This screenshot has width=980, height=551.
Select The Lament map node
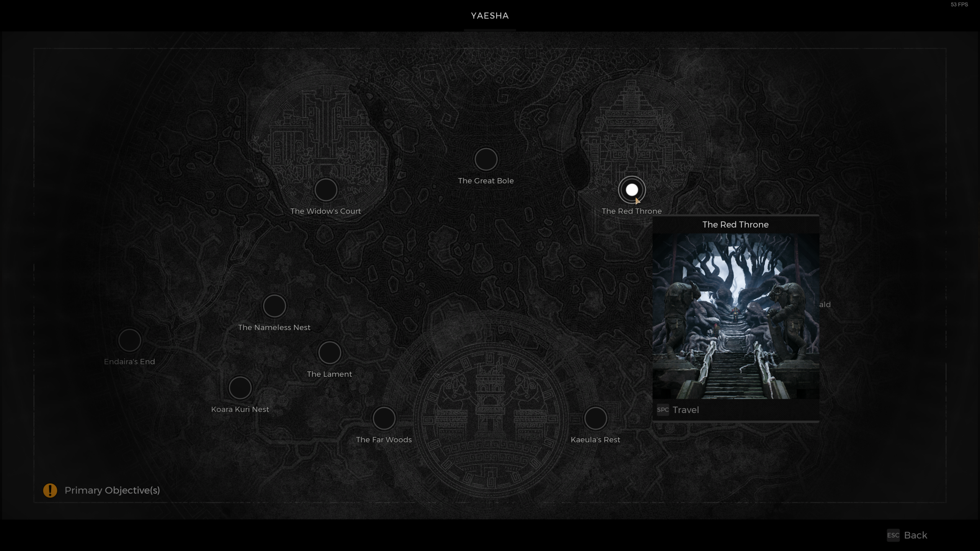point(329,353)
